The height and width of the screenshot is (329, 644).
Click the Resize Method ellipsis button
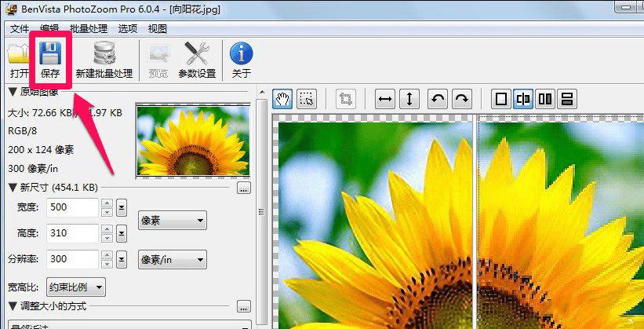point(243,306)
